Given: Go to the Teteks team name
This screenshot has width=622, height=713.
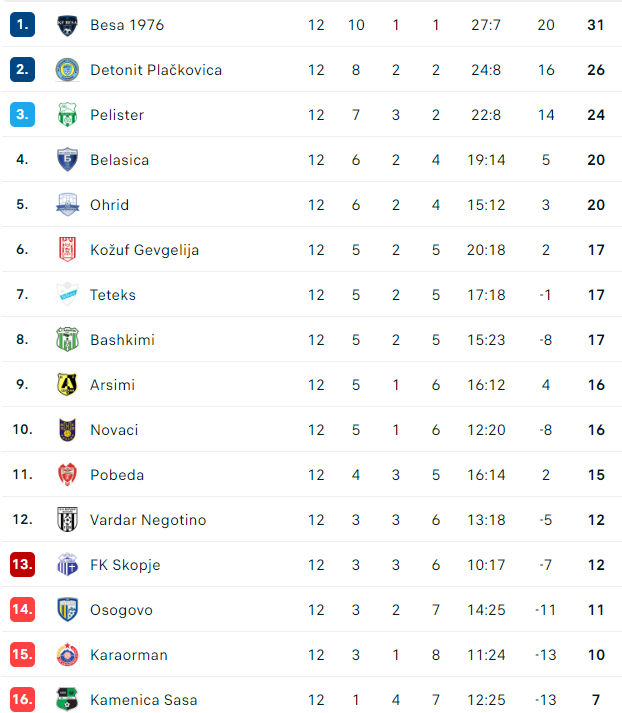Looking at the screenshot, I should click(113, 295).
